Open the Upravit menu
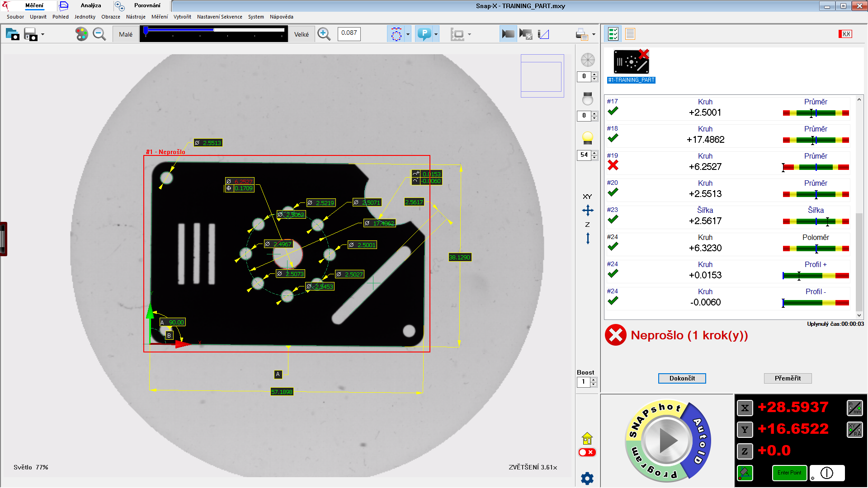 (x=38, y=17)
